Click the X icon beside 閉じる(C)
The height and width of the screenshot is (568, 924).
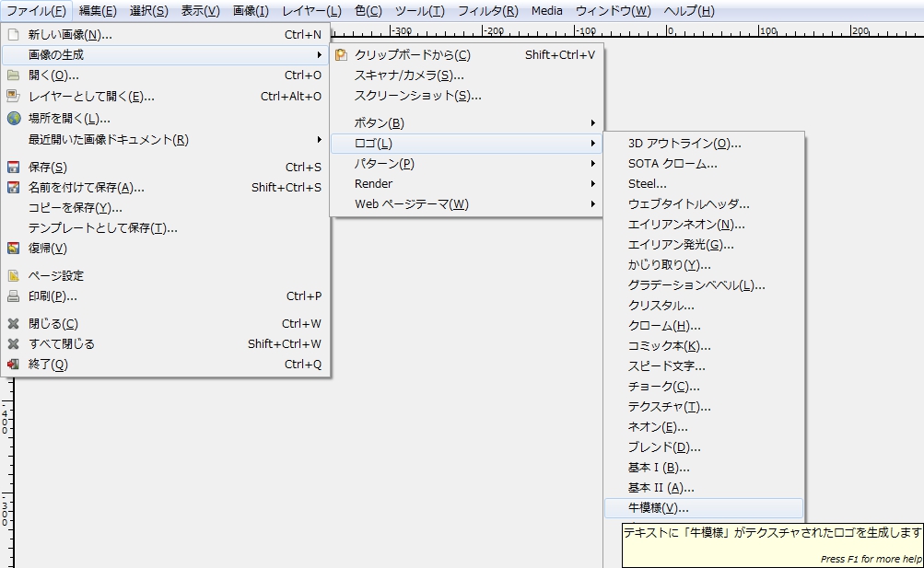pos(14,324)
